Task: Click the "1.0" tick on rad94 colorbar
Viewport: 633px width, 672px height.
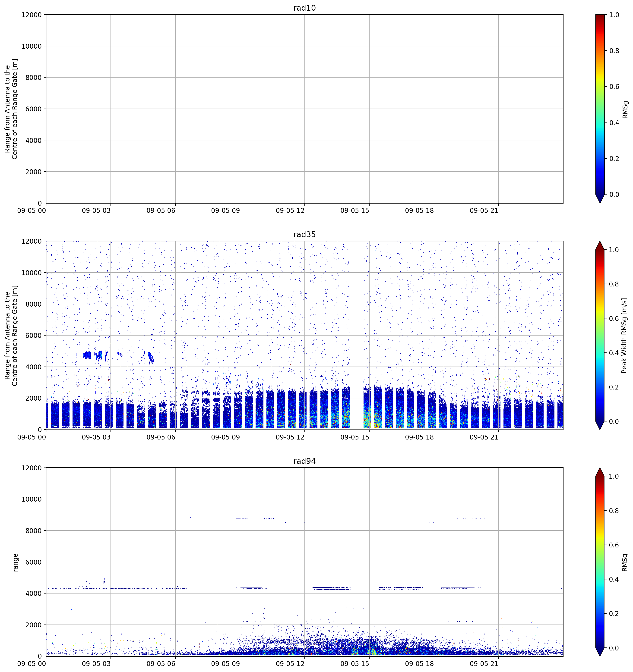Action: click(x=614, y=476)
